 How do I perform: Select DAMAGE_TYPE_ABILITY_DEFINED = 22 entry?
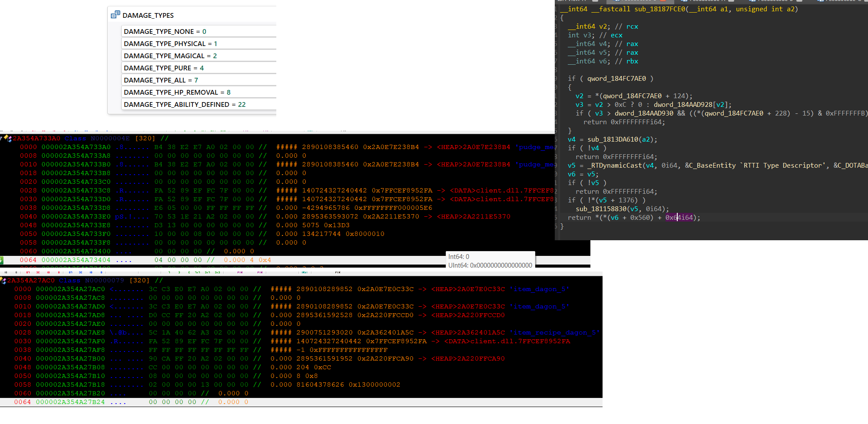184,105
